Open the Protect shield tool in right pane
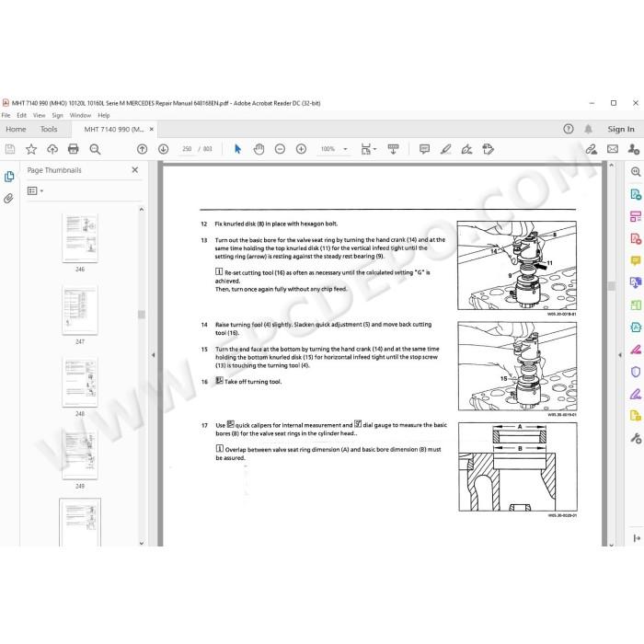The height and width of the screenshot is (644, 644). 636,372
